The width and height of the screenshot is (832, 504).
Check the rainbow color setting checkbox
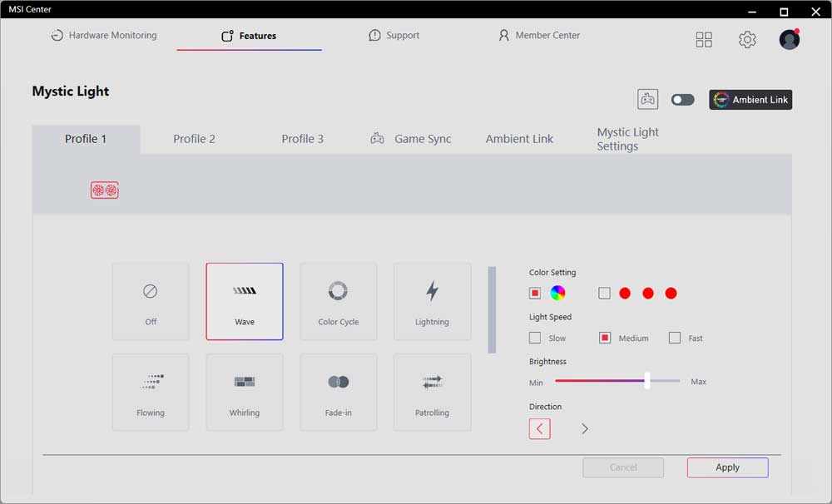(x=535, y=293)
